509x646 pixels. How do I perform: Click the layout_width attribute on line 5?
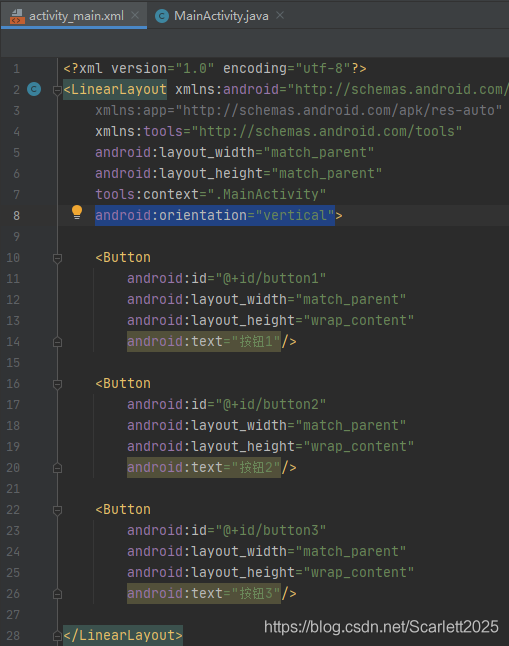(x=235, y=152)
